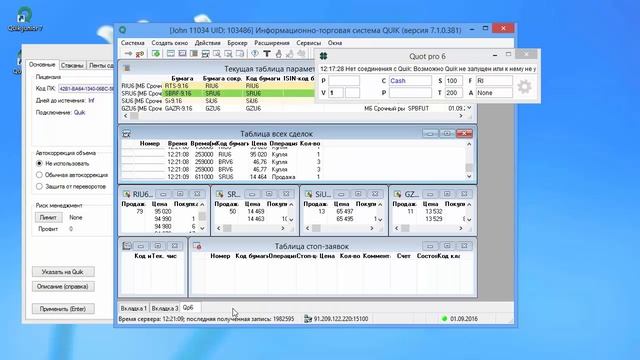The width and height of the screenshot is (640, 360).
Task: Click left arrow of parameters table horizontal scrollbar
Action: click(125, 116)
